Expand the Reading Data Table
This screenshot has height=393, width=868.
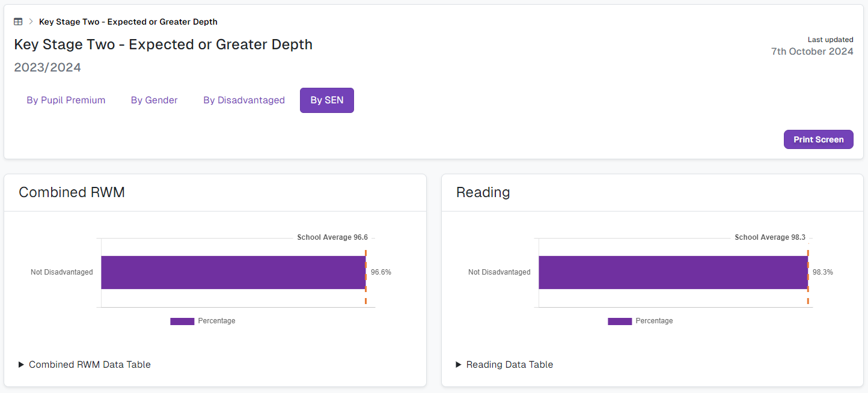tap(509, 364)
